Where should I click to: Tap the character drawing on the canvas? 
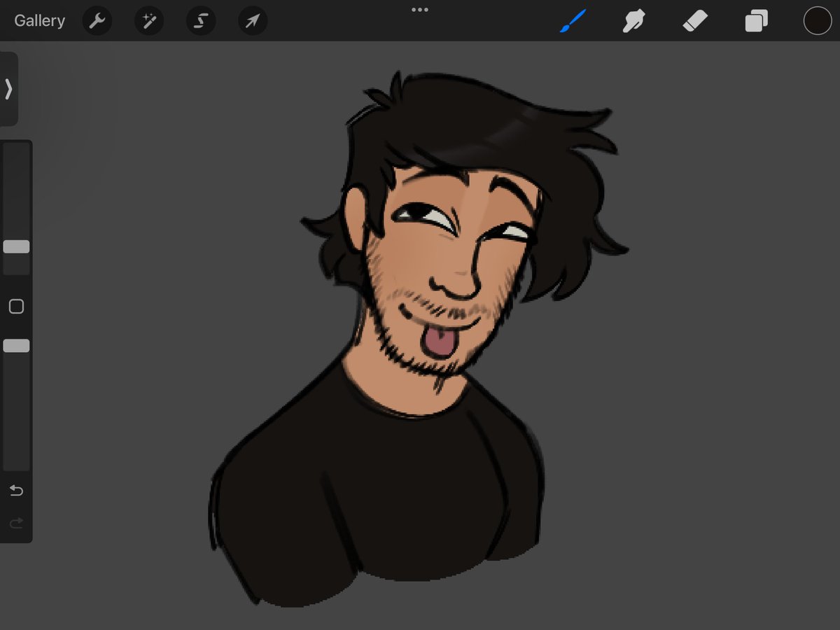(x=420, y=339)
